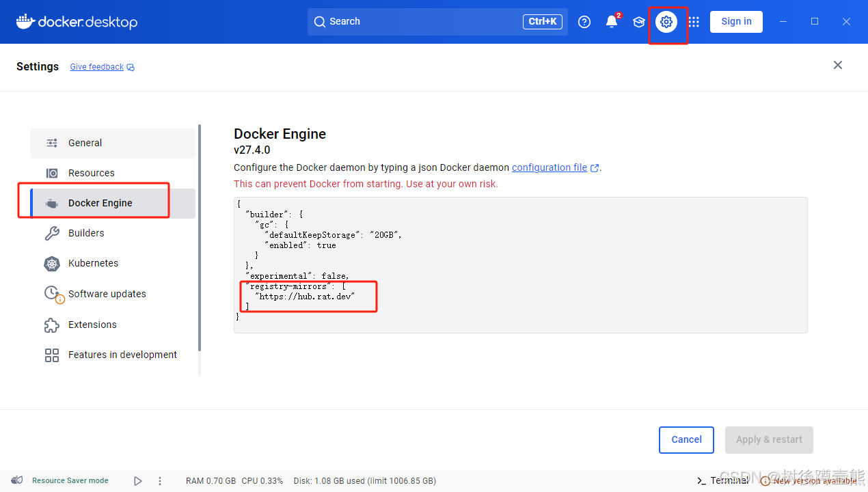Open the Learning center graduation cap icon
This screenshot has width=868, height=492.
[639, 22]
